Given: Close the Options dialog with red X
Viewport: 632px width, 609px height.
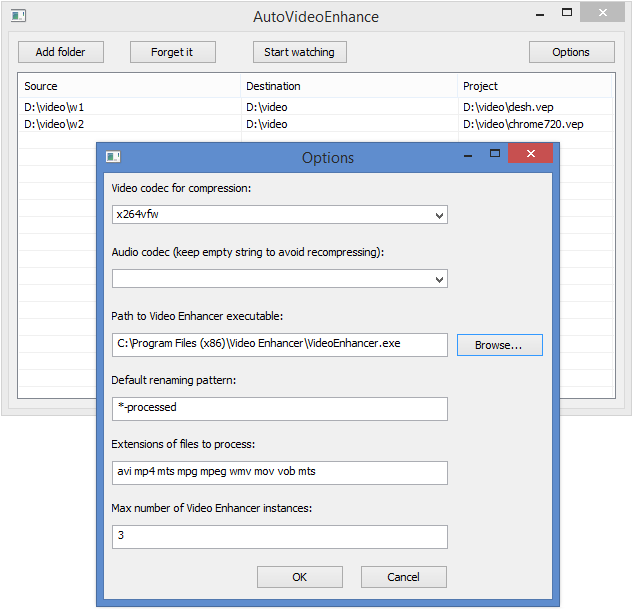Looking at the screenshot, I should pos(530,153).
